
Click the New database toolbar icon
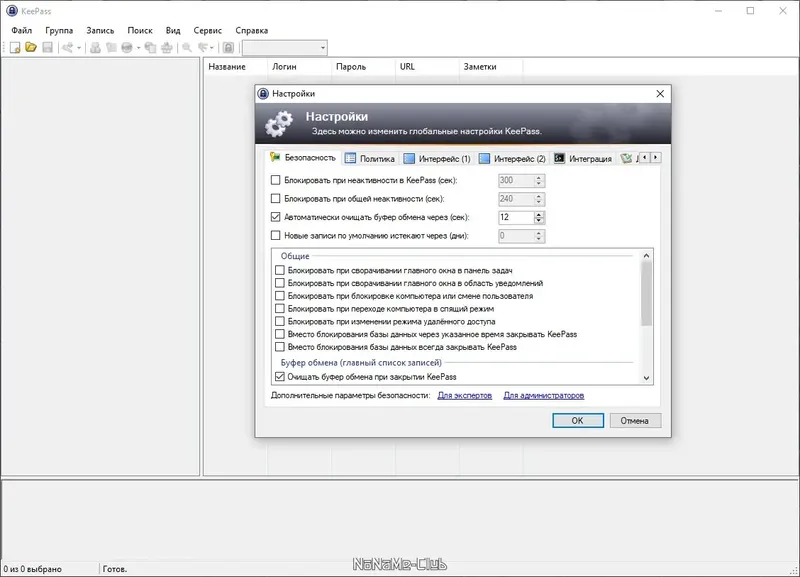pyautogui.click(x=15, y=47)
